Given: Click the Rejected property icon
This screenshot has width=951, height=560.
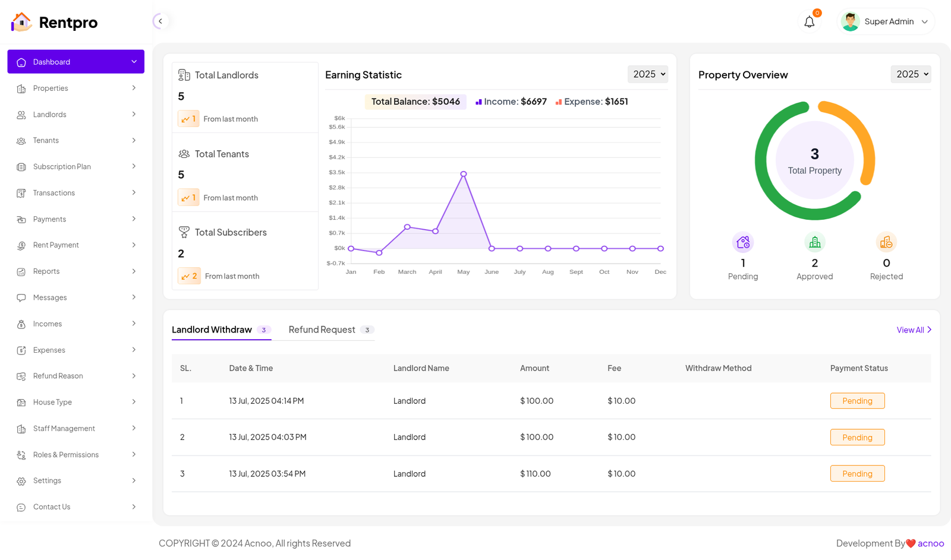Looking at the screenshot, I should [x=886, y=242].
